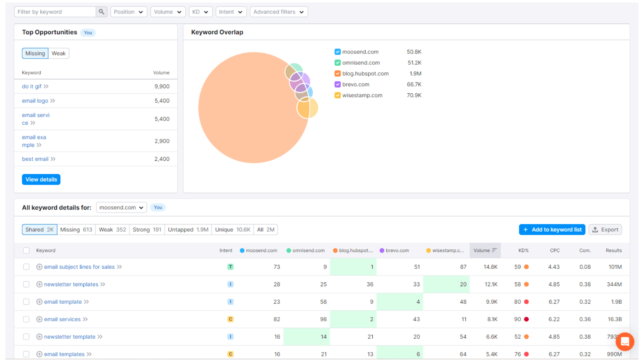Open the email logo keyword link

pyautogui.click(x=35, y=101)
